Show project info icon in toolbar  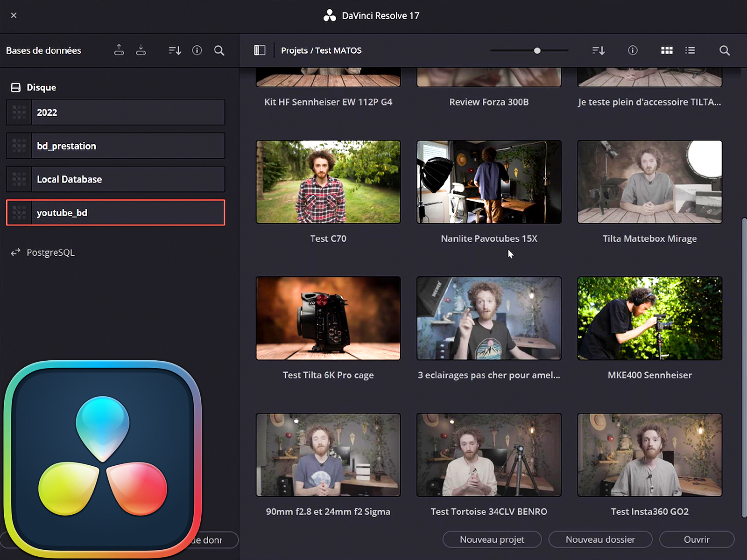(633, 50)
